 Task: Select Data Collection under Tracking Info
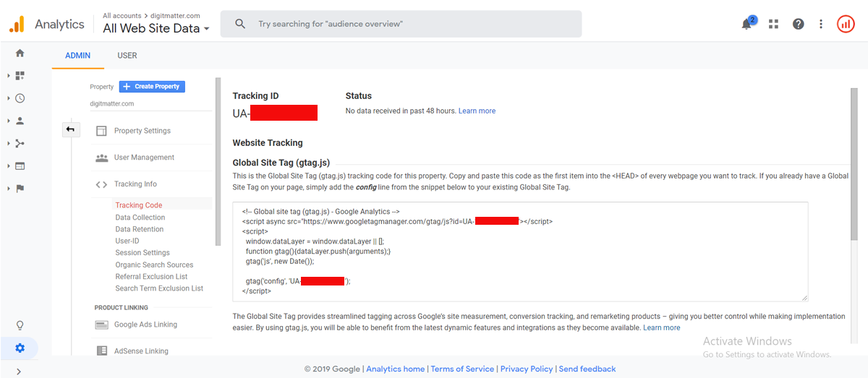coord(140,218)
